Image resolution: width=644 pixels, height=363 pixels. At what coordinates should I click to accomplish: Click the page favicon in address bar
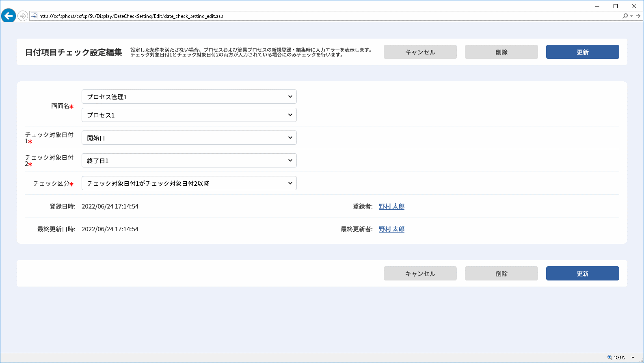[x=34, y=16]
